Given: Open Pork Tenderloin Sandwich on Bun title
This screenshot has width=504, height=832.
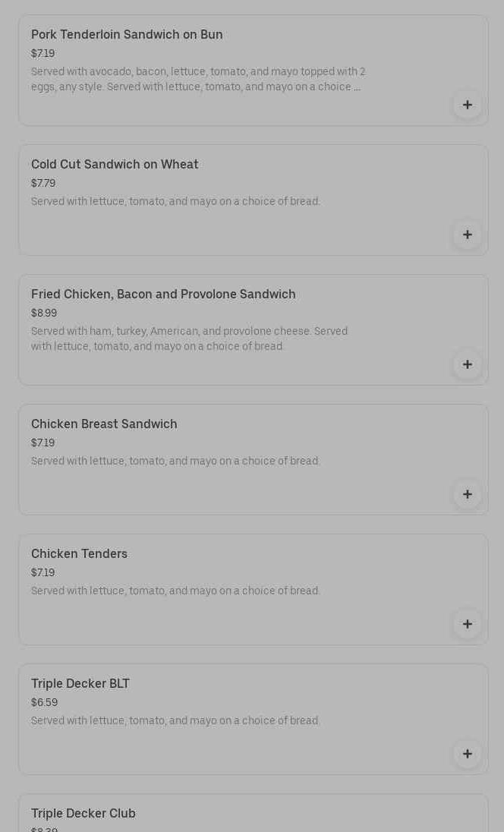Looking at the screenshot, I should 127,35.
